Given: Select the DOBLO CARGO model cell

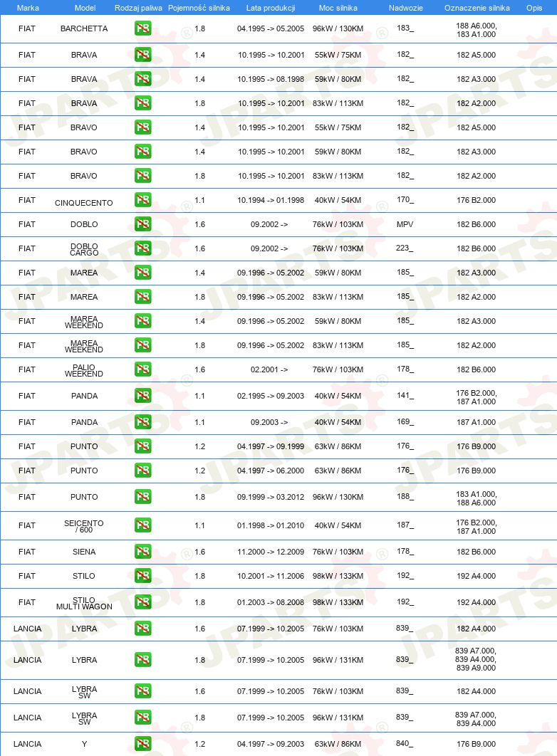Looking at the screenshot, I should click(84, 249).
